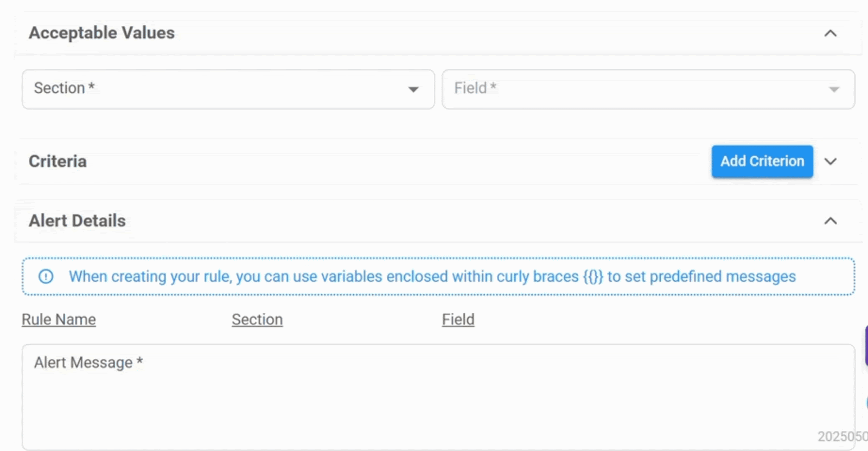Click the Field dropdown arrow icon
Viewport: 868px width, 451px height.
(834, 89)
